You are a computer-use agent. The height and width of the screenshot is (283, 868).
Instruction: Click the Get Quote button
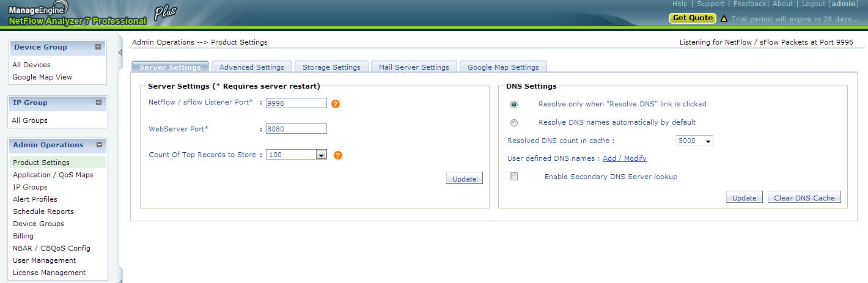[x=693, y=18]
